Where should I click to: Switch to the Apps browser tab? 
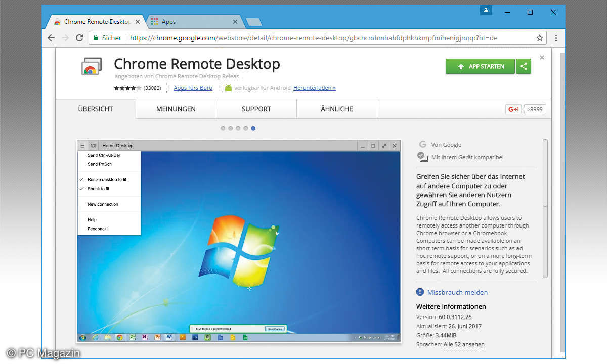tap(195, 22)
